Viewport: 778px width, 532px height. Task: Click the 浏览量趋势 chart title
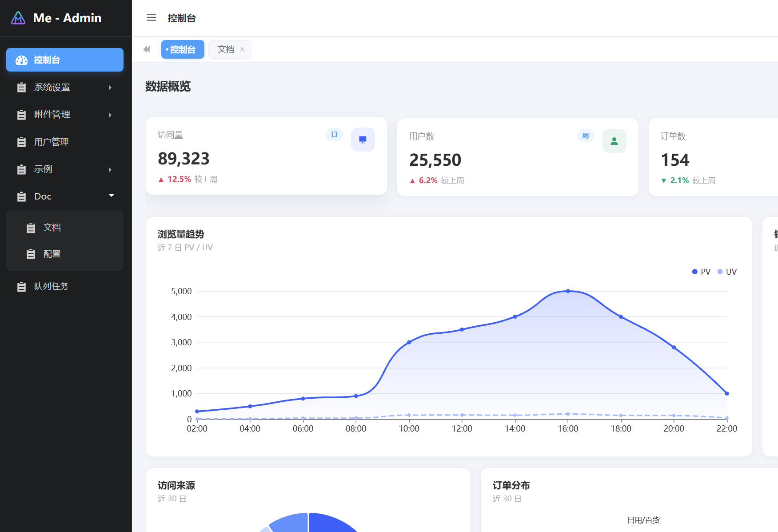(x=181, y=234)
